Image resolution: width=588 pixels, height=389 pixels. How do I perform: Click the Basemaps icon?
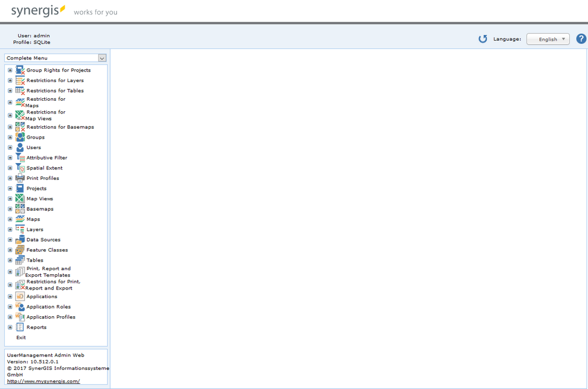click(x=19, y=208)
